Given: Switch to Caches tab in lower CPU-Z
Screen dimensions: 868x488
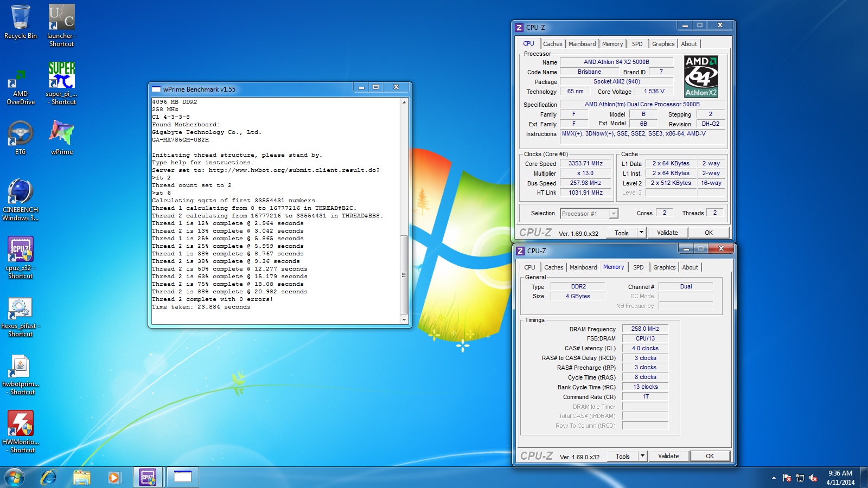Looking at the screenshot, I should point(554,267).
